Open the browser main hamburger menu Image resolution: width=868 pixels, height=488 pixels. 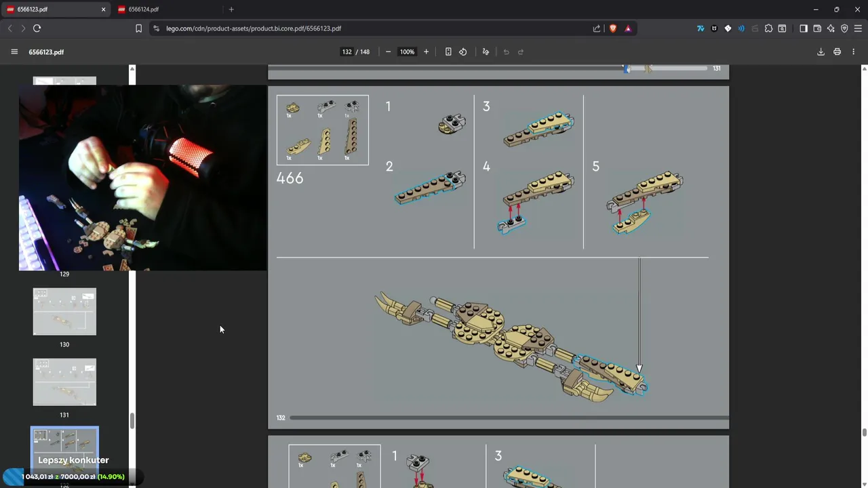[858, 28]
